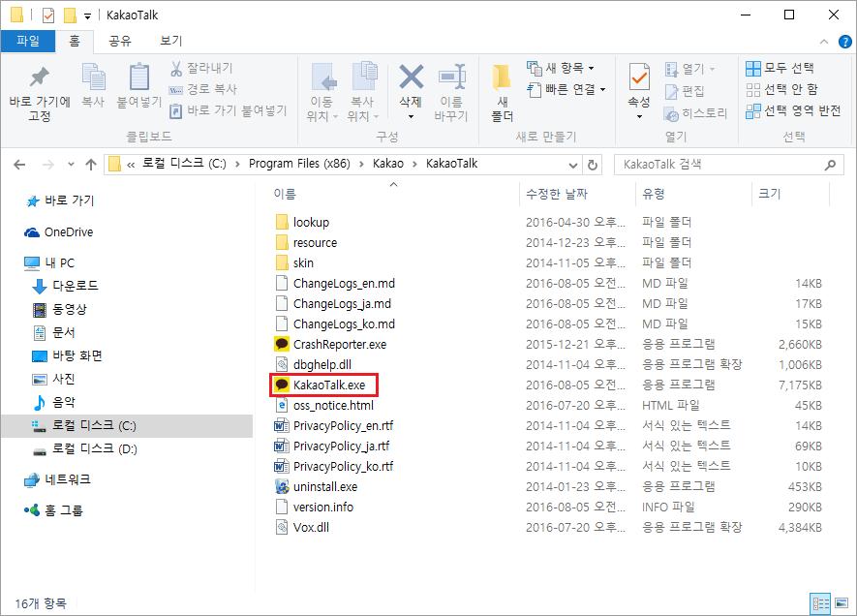
Task: Open Desktop (바탕 화면) in navigation pane
Action: 67,356
